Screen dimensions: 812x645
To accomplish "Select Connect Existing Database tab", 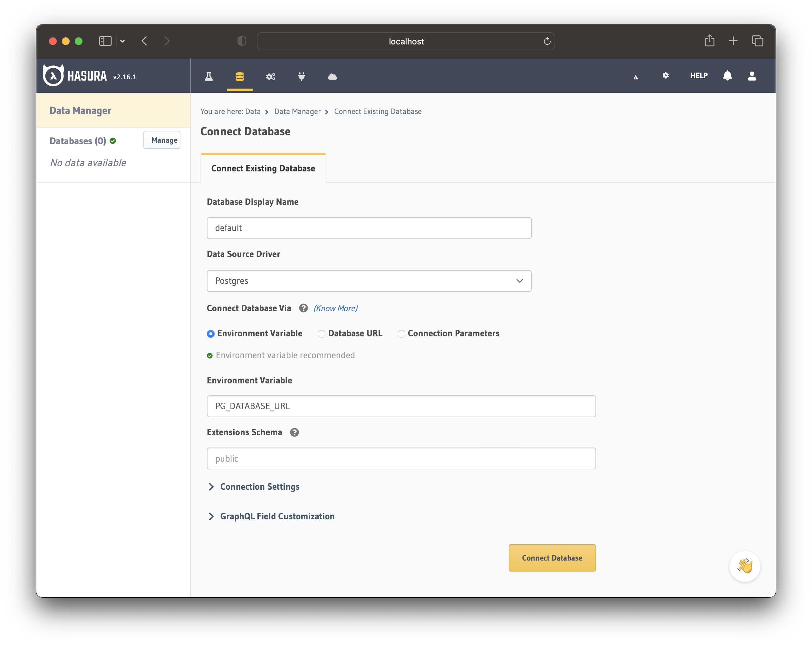I will tap(263, 168).
